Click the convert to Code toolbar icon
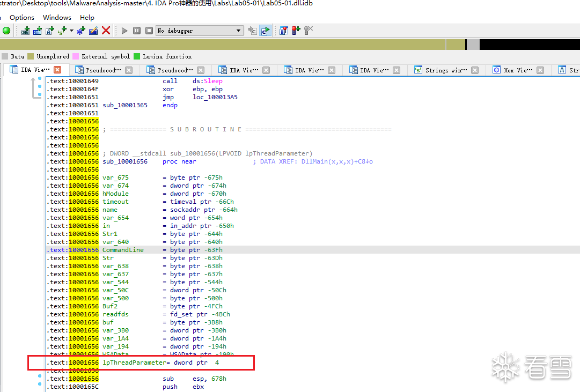Viewport: 580px width, 392px height. pos(25,31)
